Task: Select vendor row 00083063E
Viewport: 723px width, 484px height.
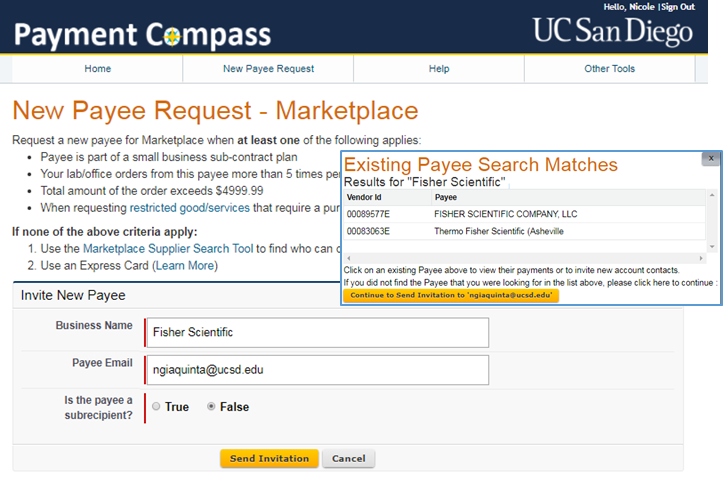Action: tap(368, 231)
